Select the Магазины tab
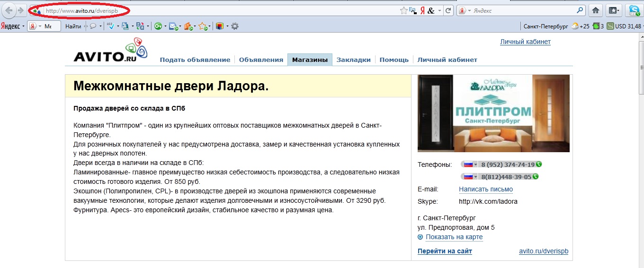The height and width of the screenshot is (268, 644). pyautogui.click(x=310, y=60)
